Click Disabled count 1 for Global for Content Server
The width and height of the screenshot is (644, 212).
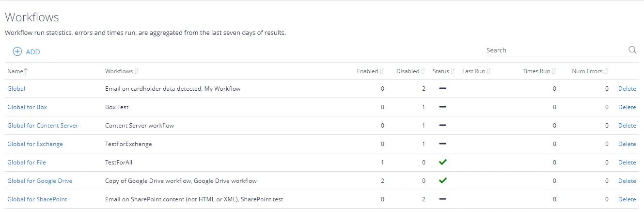[424, 126]
